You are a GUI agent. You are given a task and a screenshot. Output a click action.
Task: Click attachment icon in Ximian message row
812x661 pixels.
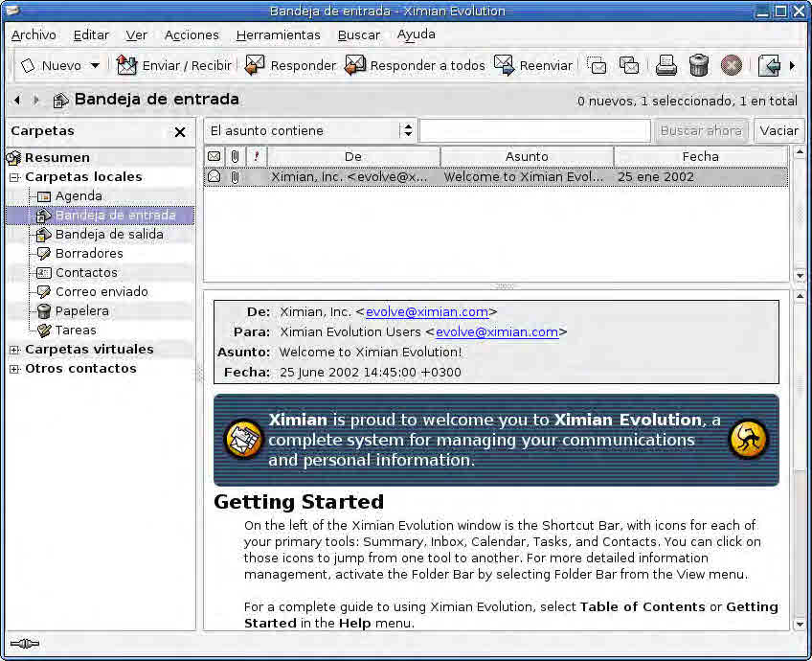pos(235,177)
